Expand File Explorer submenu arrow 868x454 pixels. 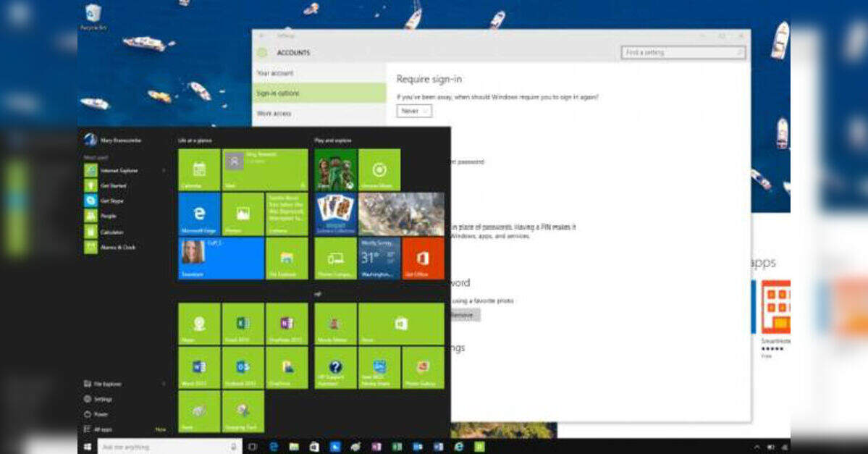[164, 384]
